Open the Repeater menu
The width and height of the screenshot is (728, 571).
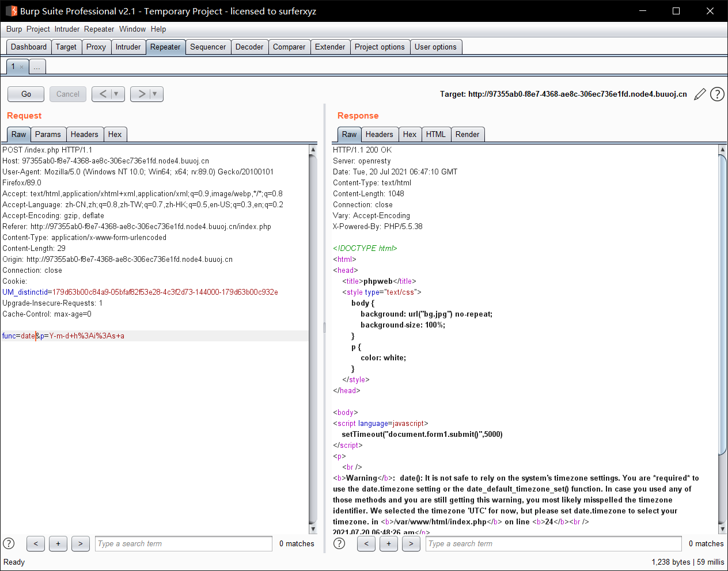(x=99, y=29)
